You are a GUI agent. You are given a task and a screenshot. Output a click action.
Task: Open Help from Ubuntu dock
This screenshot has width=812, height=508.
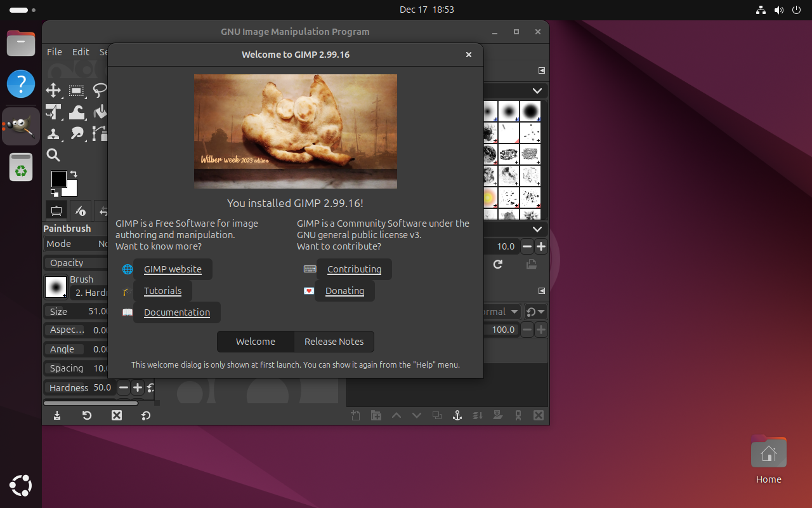(21, 84)
